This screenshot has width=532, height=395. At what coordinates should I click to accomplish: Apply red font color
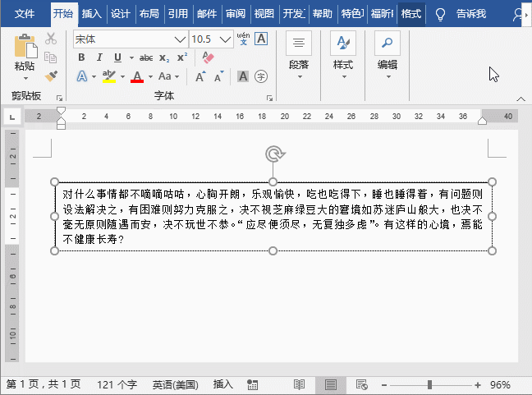coord(137,76)
